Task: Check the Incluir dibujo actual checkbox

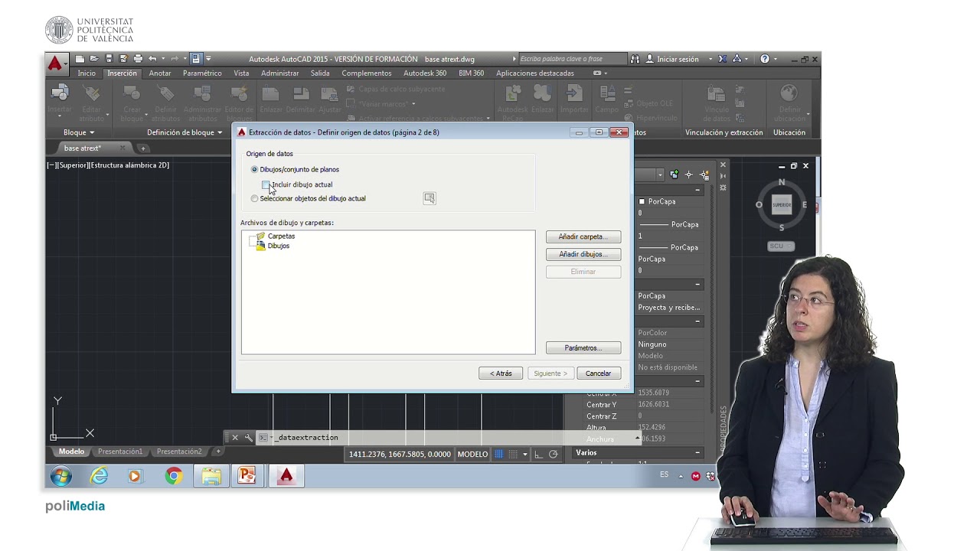Action: (x=266, y=184)
